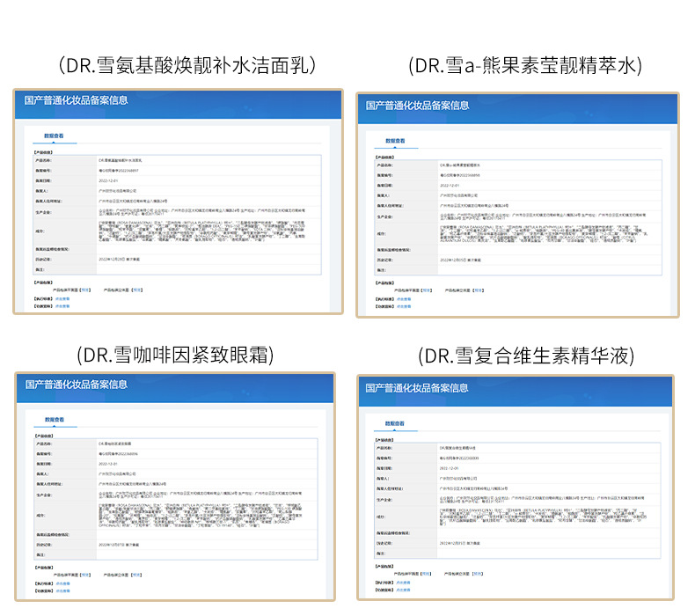This screenshot has width=695, height=616.
Task: Click 执行标准 点击查看 link in 洁面乳 panel
Action: pyautogui.click(x=62, y=299)
